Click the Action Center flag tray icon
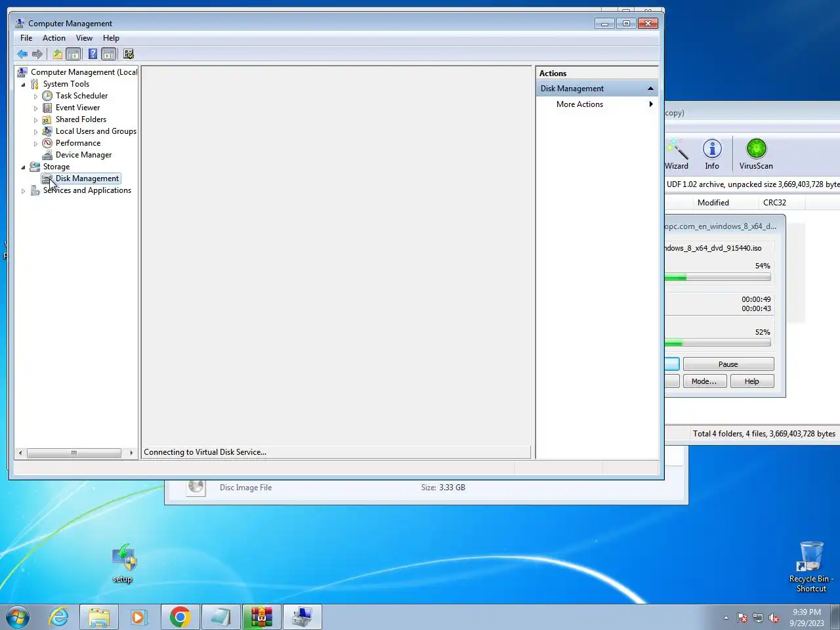Image resolution: width=840 pixels, height=630 pixels. (x=742, y=618)
